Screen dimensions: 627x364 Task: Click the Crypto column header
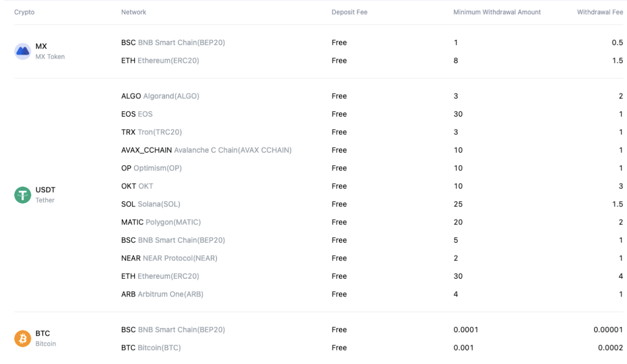click(x=24, y=12)
